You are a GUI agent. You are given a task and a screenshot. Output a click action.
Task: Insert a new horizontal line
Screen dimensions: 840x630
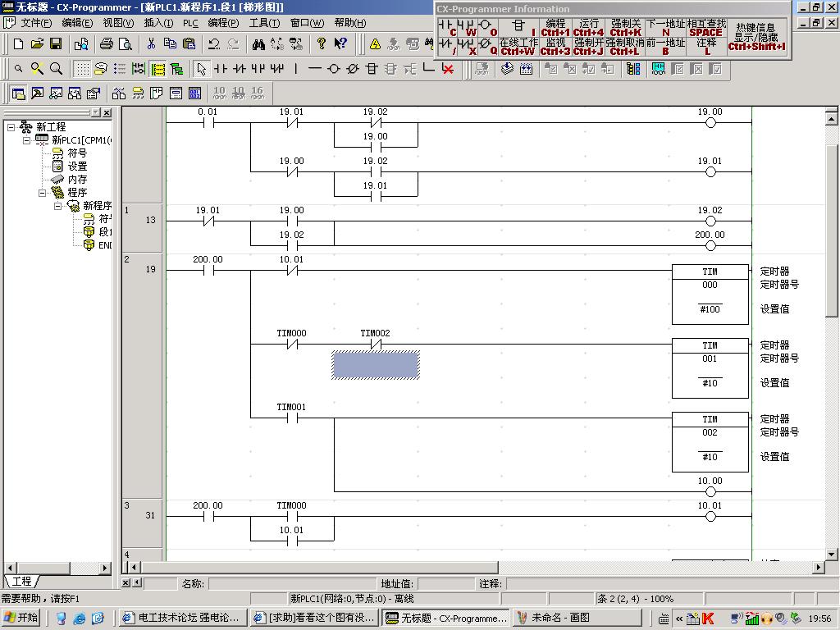(x=314, y=69)
